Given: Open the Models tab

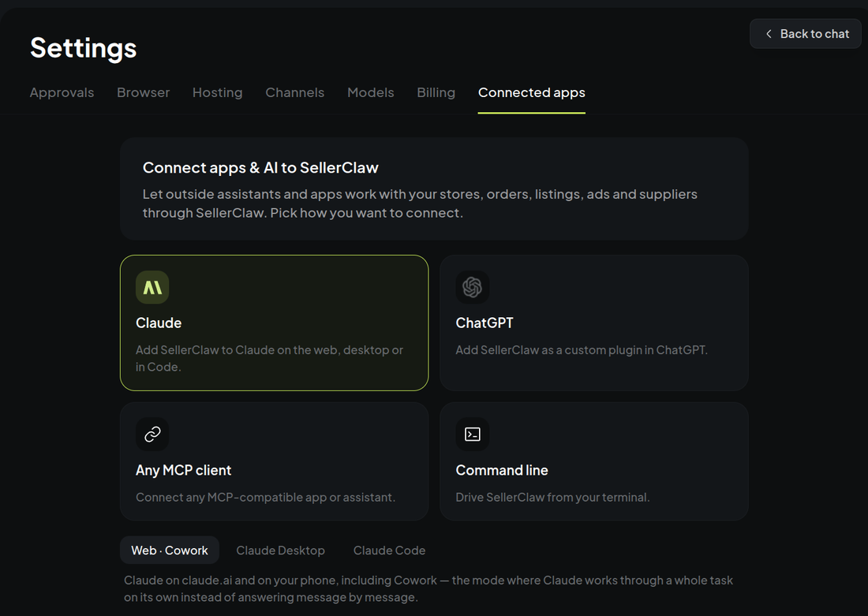Looking at the screenshot, I should click(371, 92).
